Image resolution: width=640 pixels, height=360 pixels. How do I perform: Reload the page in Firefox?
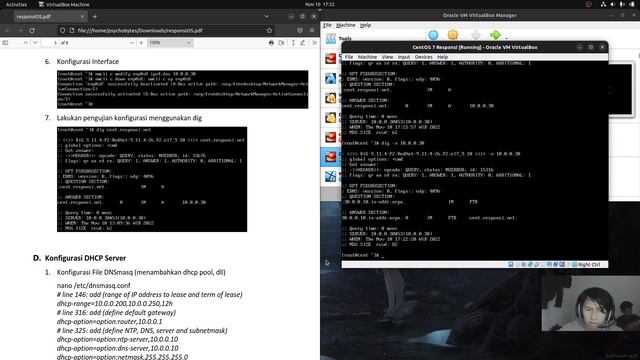click(32, 30)
